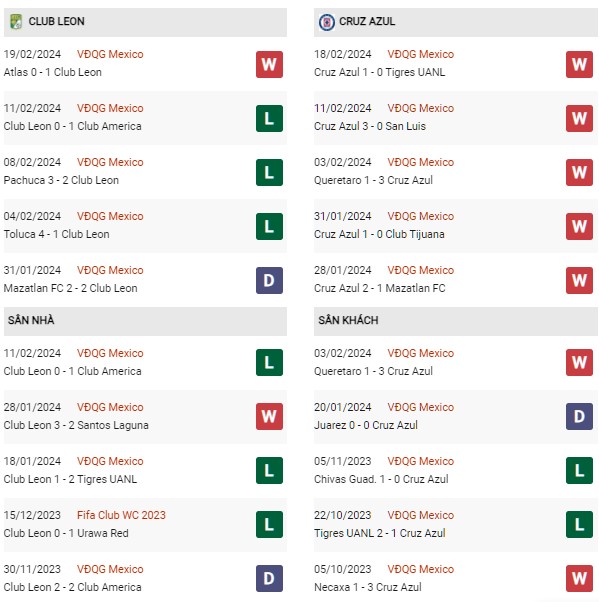Screen dimensions: 599x602
Task: Open VĐQG Mexico link beside 19/02/2024
Action: tap(110, 54)
